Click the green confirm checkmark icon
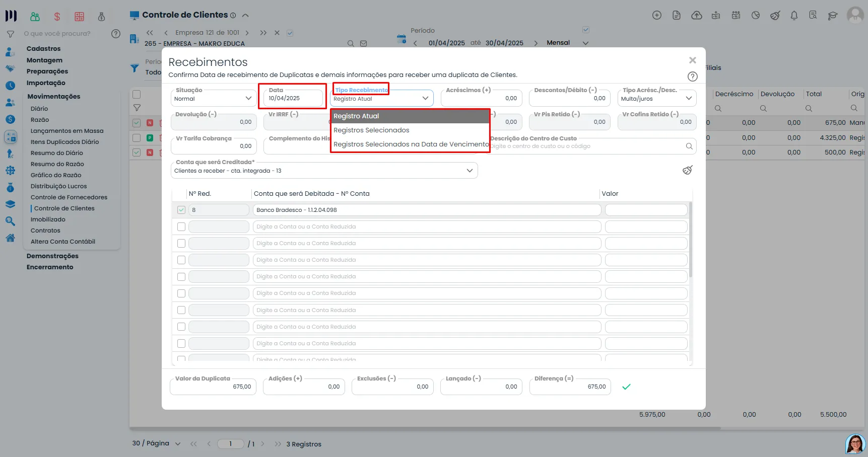Screen dimensions: 868x457 point(626,387)
